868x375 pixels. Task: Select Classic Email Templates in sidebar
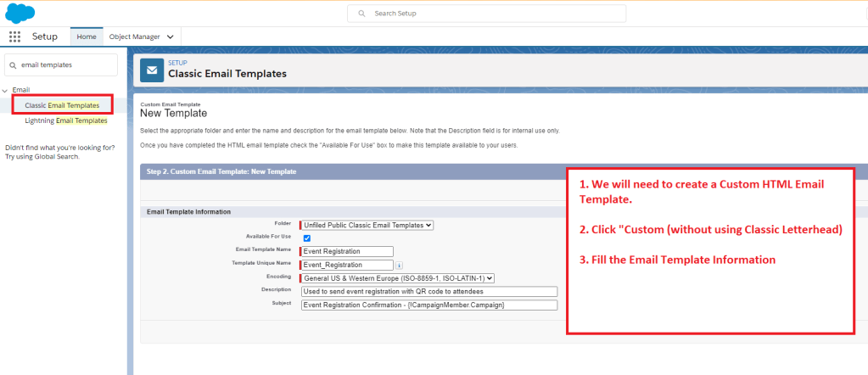[x=62, y=105]
